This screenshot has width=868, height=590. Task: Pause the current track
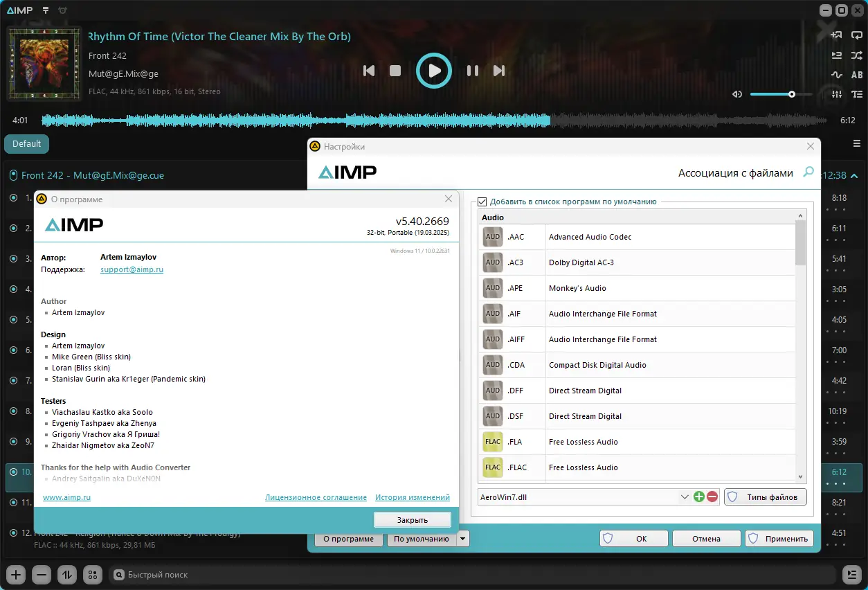(x=473, y=71)
